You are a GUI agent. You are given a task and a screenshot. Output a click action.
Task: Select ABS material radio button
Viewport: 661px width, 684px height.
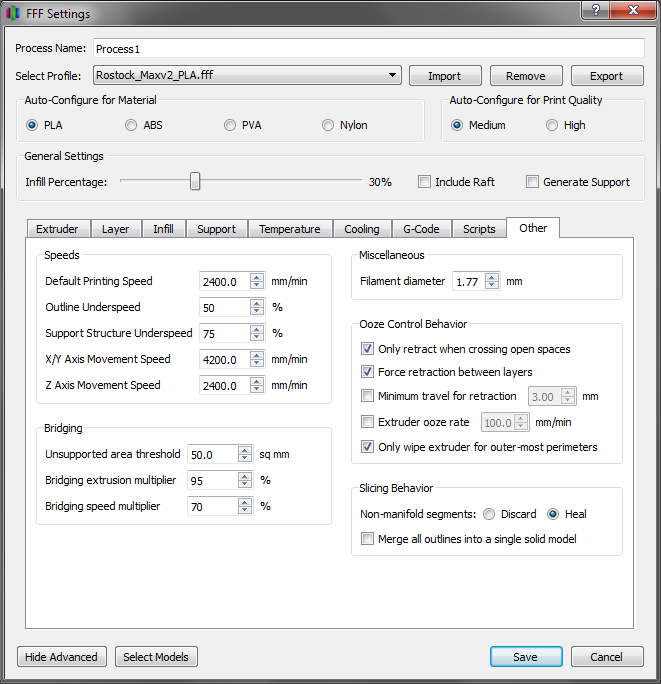[x=131, y=126]
